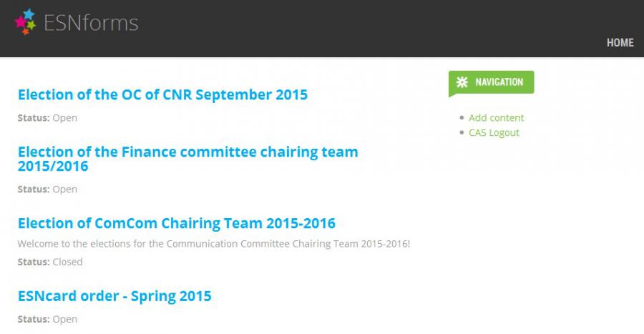
Task: Open Election of the OC of CNR September 2015
Action: click(162, 95)
